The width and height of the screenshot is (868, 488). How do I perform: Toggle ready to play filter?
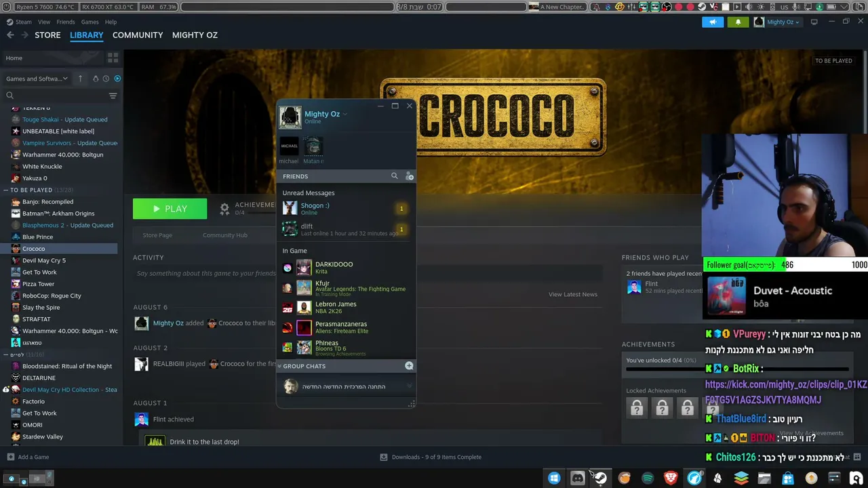117,79
